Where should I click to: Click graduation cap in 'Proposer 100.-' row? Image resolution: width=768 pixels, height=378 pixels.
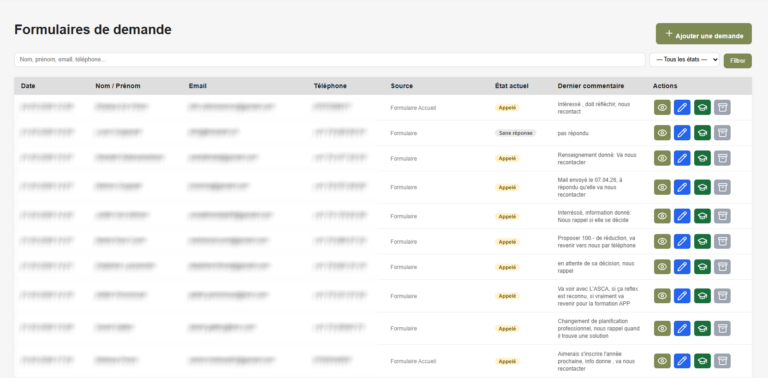(x=702, y=241)
